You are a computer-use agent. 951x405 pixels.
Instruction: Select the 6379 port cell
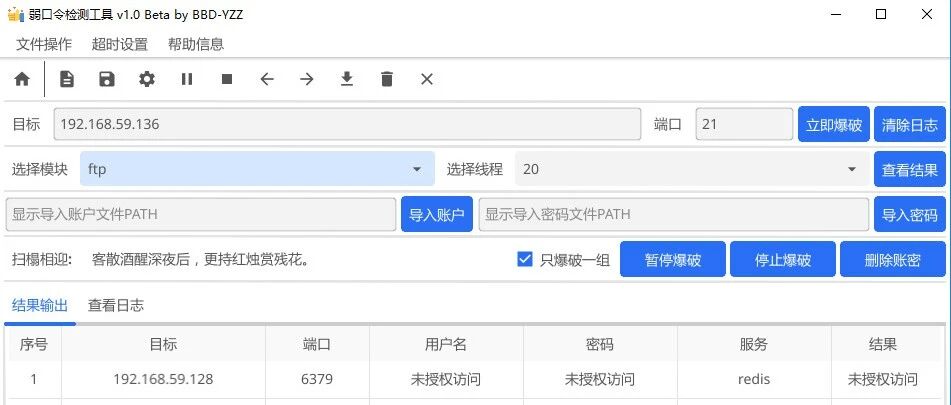point(317,380)
